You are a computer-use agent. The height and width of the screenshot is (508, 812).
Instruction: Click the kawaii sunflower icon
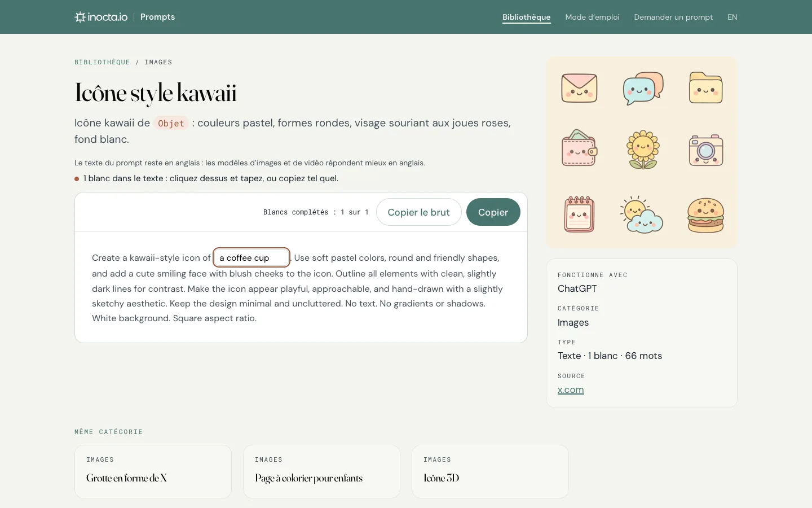[x=643, y=150]
